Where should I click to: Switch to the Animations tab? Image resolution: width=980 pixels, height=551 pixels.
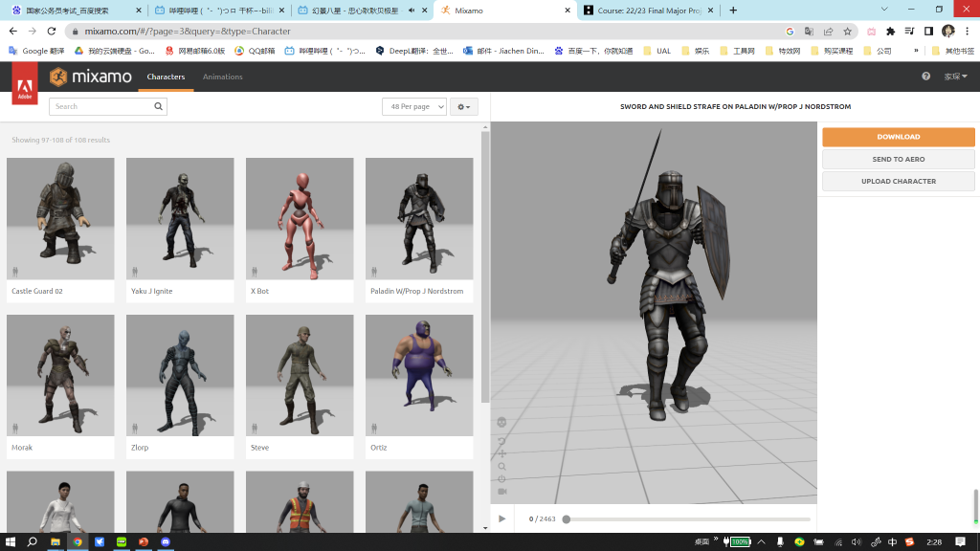click(222, 77)
